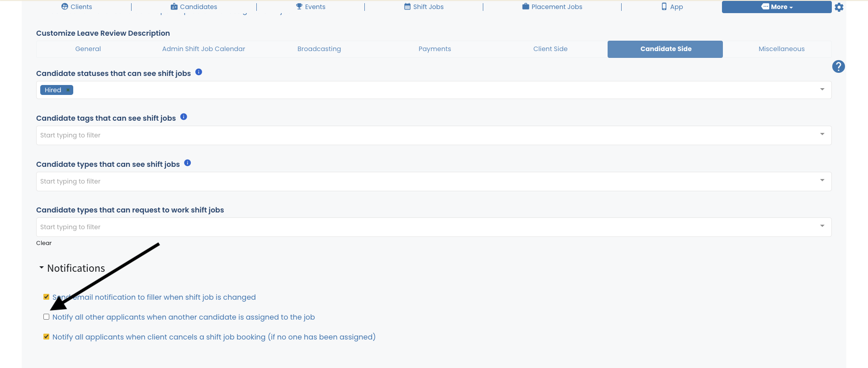Go to Placement Jobs nav item

click(552, 7)
